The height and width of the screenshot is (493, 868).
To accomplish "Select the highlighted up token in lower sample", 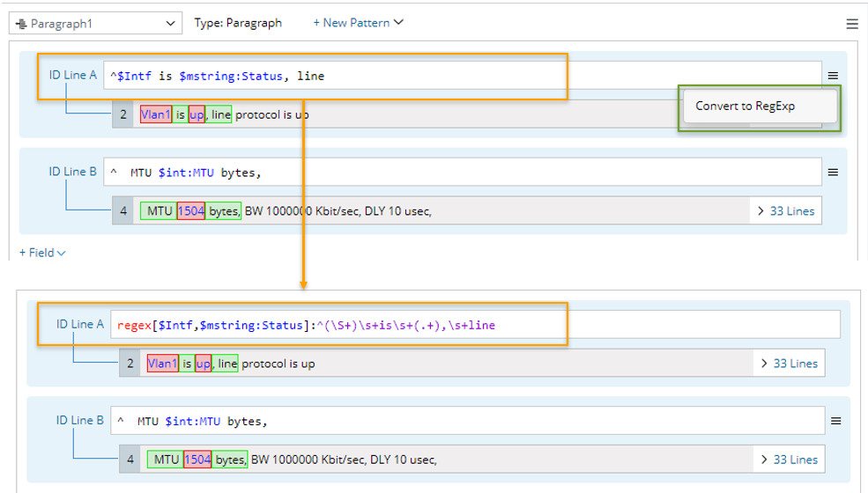I will click(204, 364).
